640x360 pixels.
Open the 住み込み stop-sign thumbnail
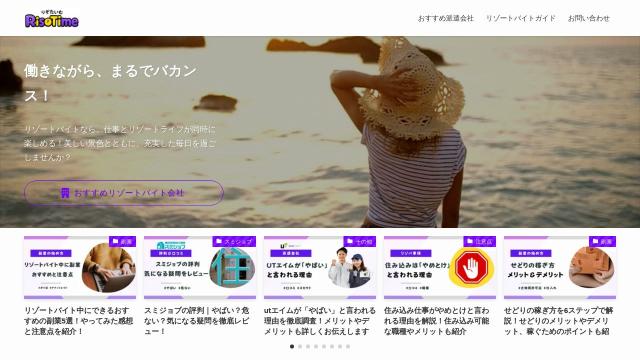pos(440,267)
